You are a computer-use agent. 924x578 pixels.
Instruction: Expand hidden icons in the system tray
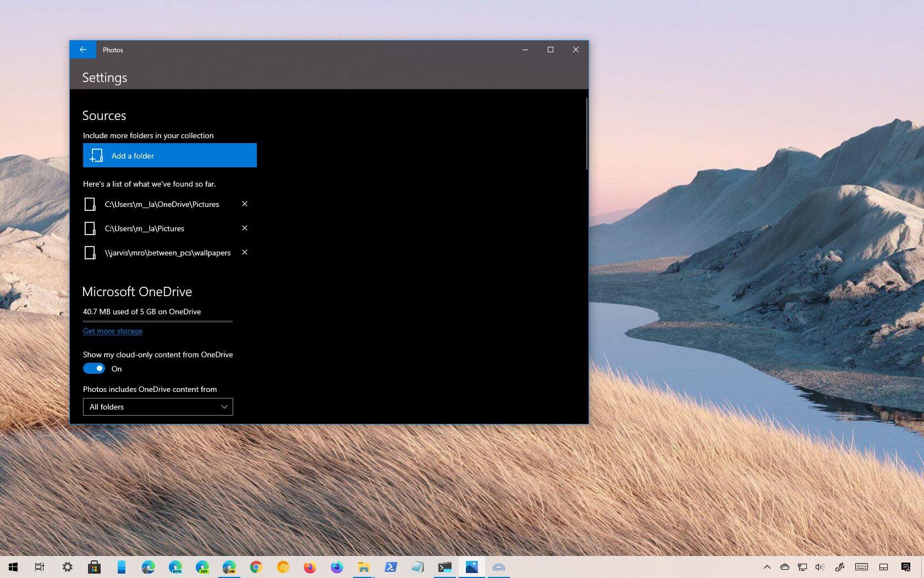(x=768, y=568)
